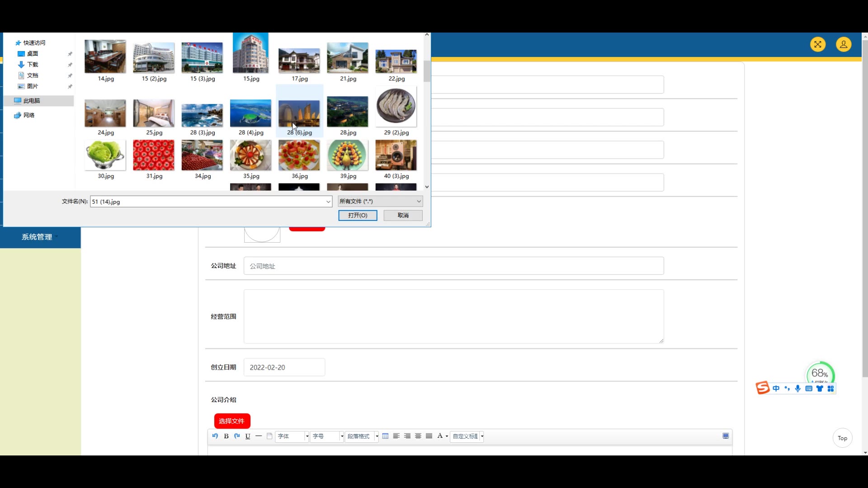Image resolution: width=868 pixels, height=488 pixels.
Task: Toggle bold formatting in the editor
Action: tap(226, 436)
